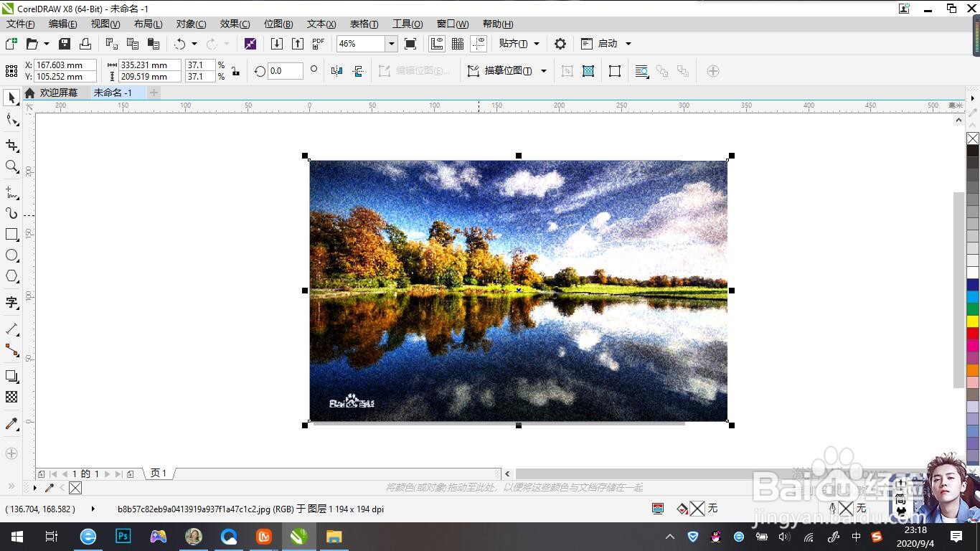Open the 位图(B) menu

pos(278,24)
